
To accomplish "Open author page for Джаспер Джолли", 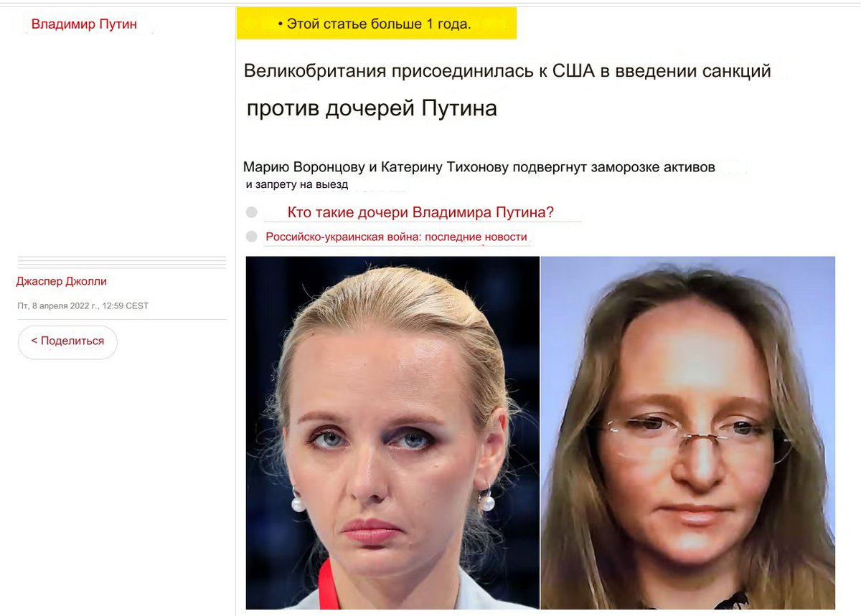I will tap(61, 281).
